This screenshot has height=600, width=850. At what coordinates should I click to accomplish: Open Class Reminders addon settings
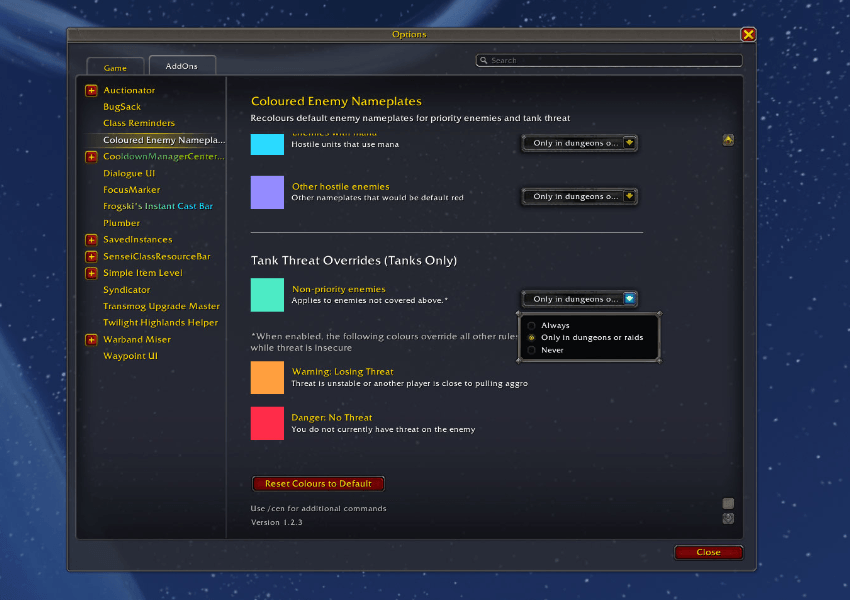coord(139,123)
